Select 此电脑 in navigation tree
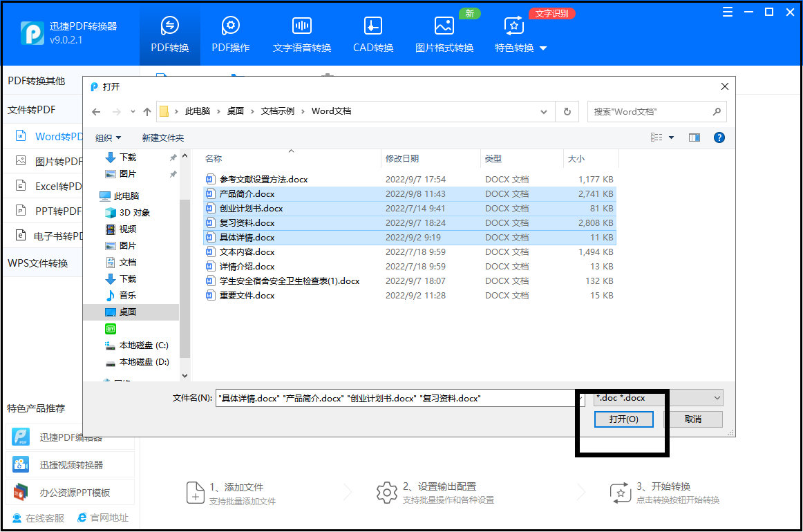The width and height of the screenshot is (803, 532). pos(120,196)
